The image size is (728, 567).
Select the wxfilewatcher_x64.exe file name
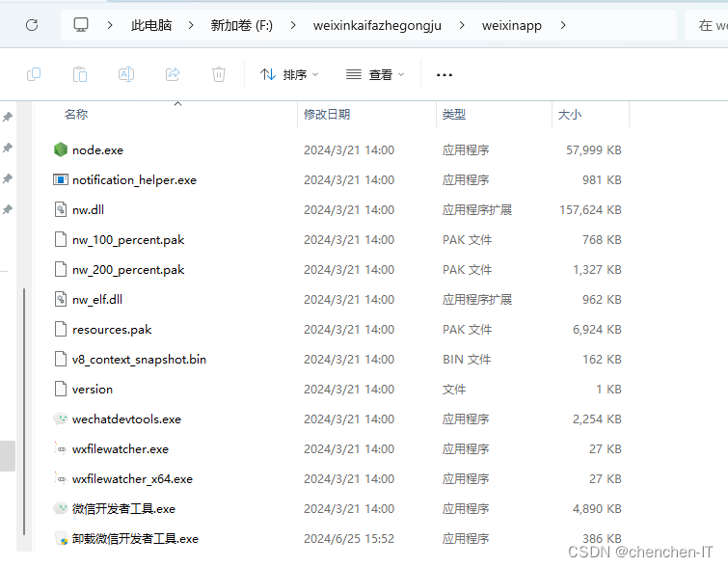click(x=132, y=479)
